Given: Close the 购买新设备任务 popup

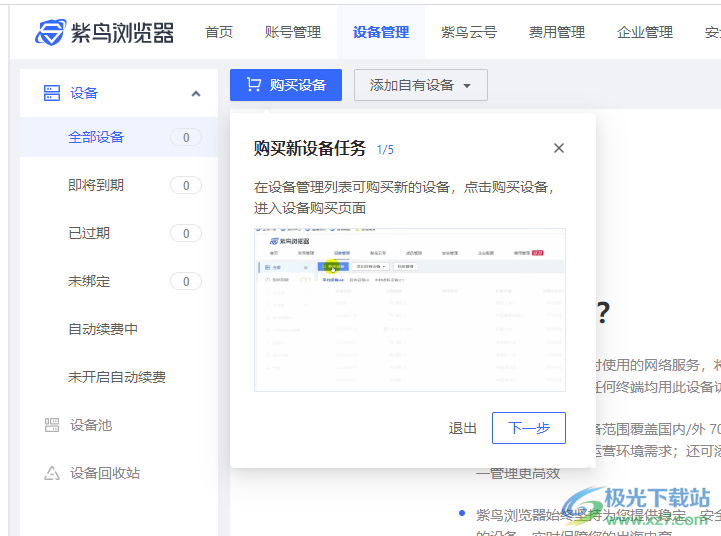Looking at the screenshot, I should (559, 148).
